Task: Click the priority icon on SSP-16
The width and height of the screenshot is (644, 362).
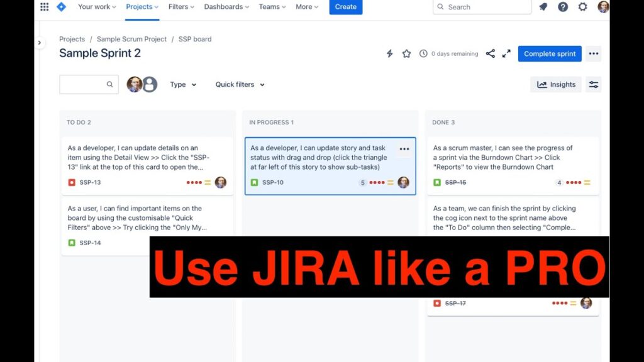Action: point(587,182)
